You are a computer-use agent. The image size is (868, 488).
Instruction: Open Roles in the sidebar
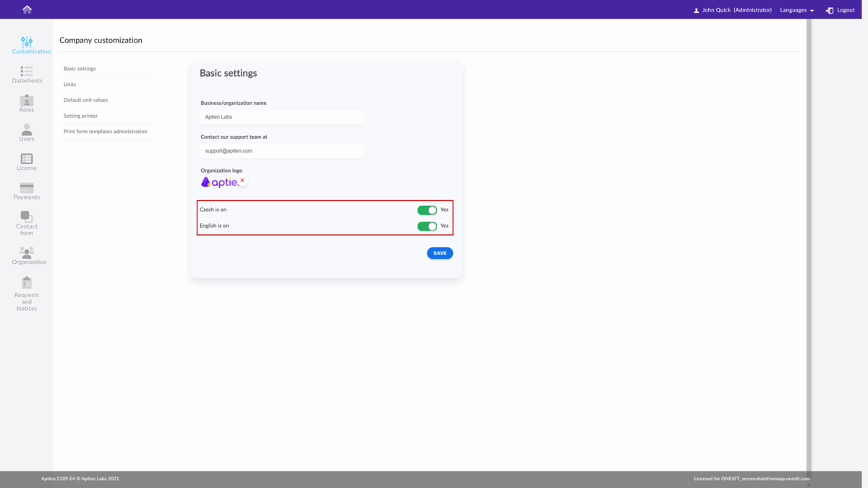click(27, 103)
